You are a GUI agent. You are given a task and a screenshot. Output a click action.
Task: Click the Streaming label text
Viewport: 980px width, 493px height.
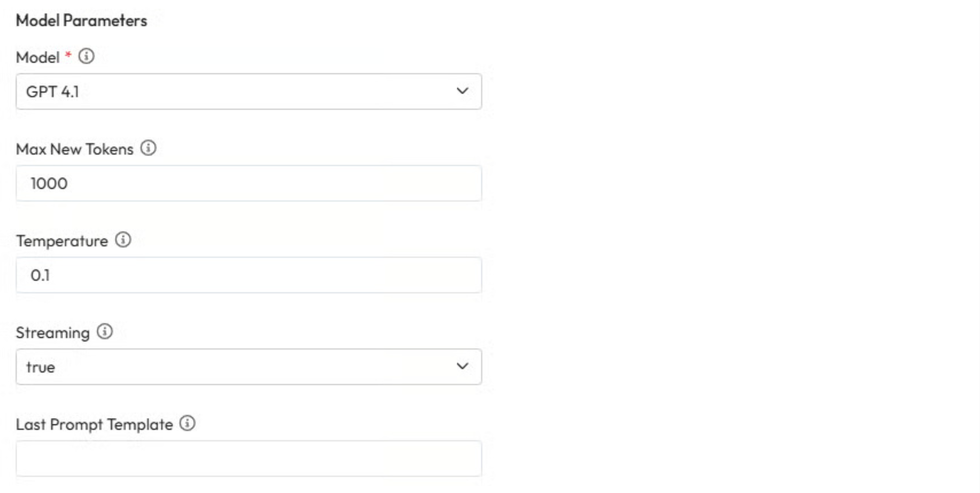tap(53, 333)
